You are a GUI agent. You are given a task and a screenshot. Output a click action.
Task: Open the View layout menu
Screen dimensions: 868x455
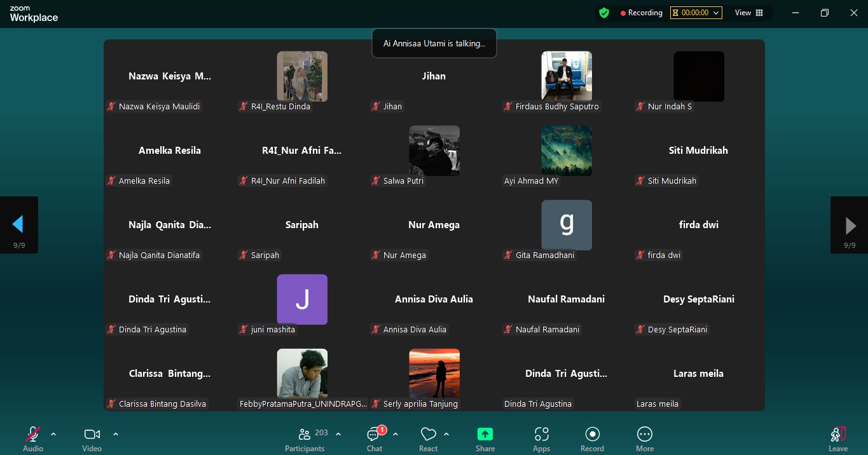pyautogui.click(x=749, y=13)
